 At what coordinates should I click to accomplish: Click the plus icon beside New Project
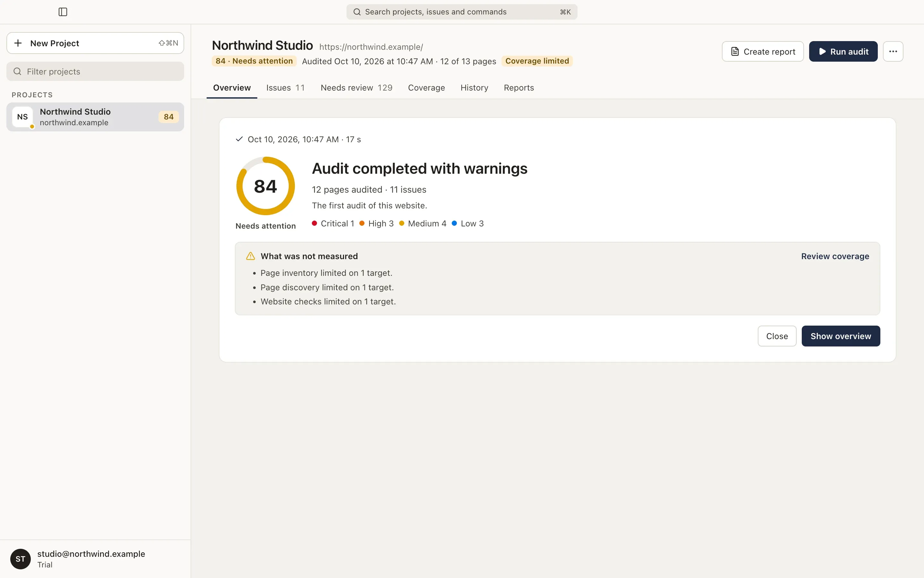point(18,43)
